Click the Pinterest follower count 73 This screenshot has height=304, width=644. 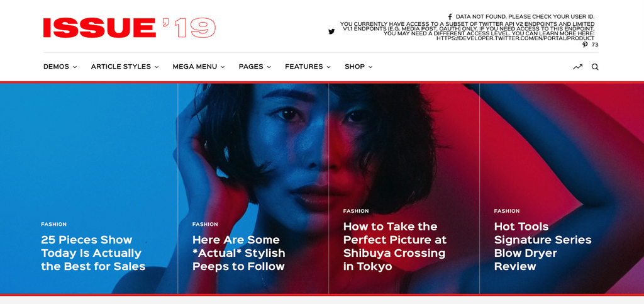595,45
